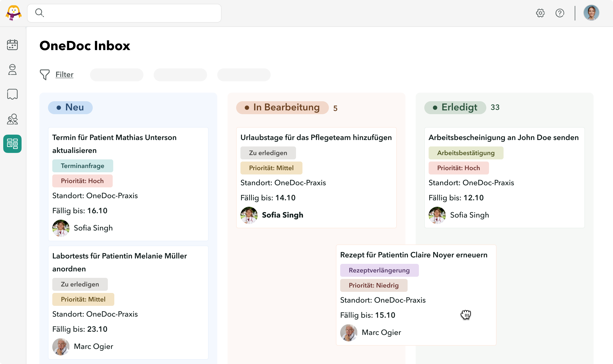Open the team users icon in the sidebar
Image resolution: width=613 pixels, height=364 pixels.
(12, 119)
